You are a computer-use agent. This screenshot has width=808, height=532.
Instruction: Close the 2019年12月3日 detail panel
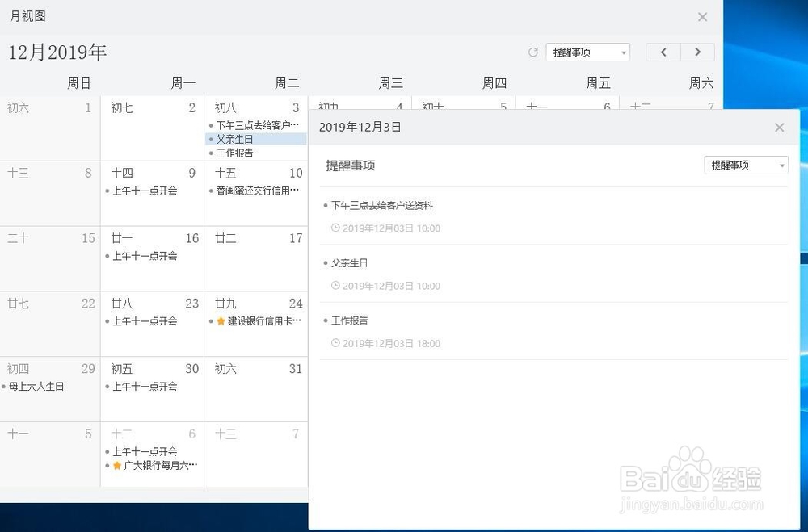pos(779,128)
